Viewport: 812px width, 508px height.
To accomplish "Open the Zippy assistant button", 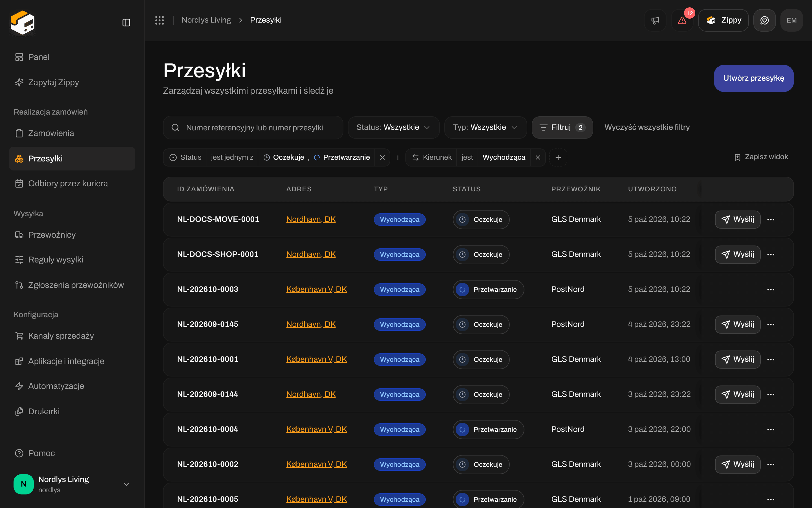I will click(x=723, y=21).
